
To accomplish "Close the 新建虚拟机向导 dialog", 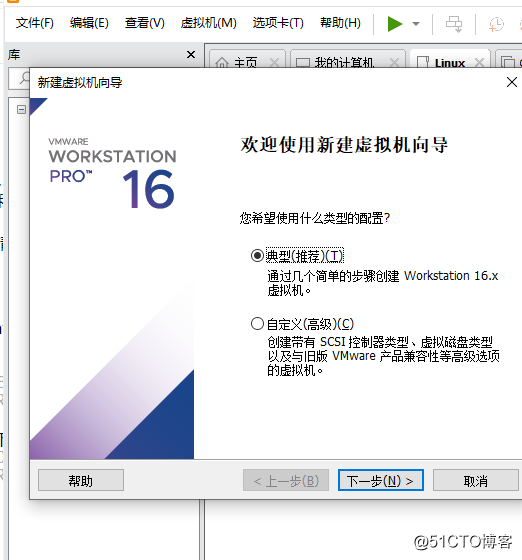I will click(512, 82).
